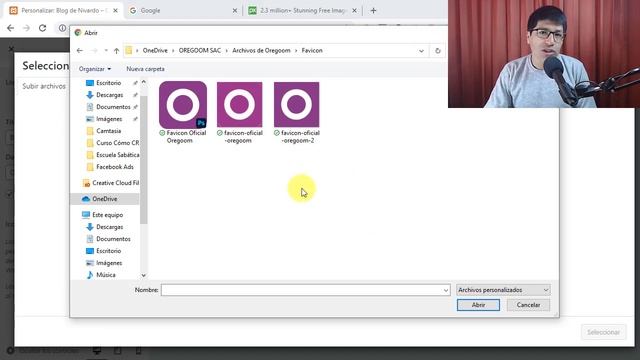Go back in the file dialog
640x360 pixels.
pyautogui.click(x=80, y=51)
